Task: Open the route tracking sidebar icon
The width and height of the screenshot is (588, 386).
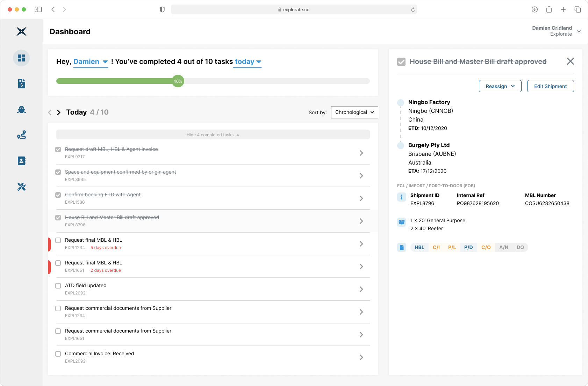Action: click(21, 135)
